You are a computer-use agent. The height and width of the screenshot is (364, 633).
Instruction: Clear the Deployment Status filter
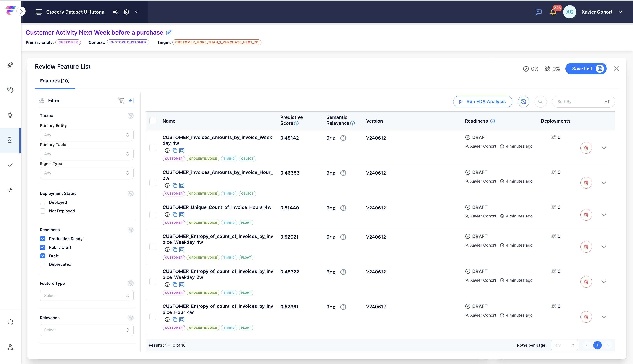pos(131,194)
